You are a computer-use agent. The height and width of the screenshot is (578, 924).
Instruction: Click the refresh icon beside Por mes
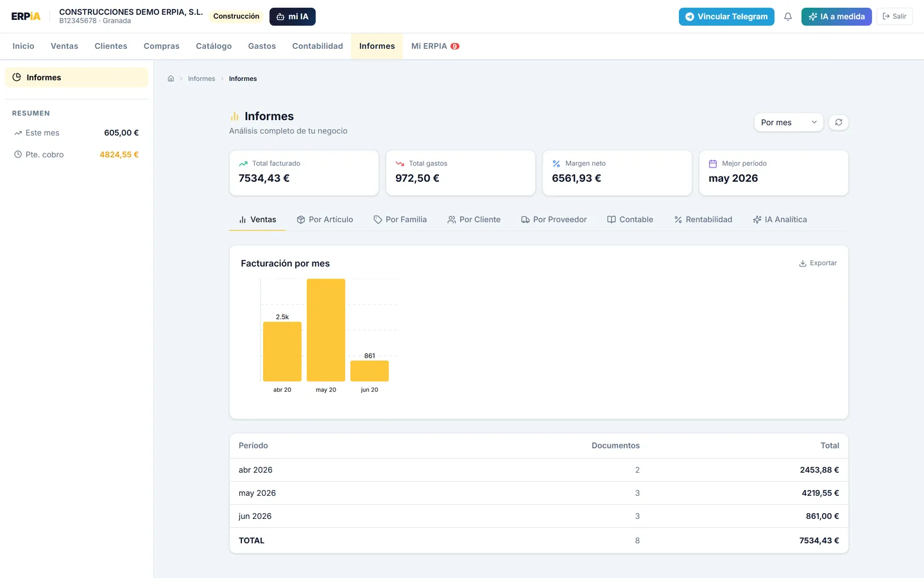point(839,122)
